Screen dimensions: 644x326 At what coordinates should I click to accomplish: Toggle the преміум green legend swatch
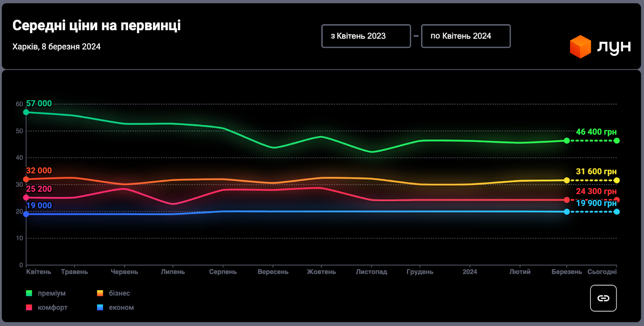tap(29, 293)
